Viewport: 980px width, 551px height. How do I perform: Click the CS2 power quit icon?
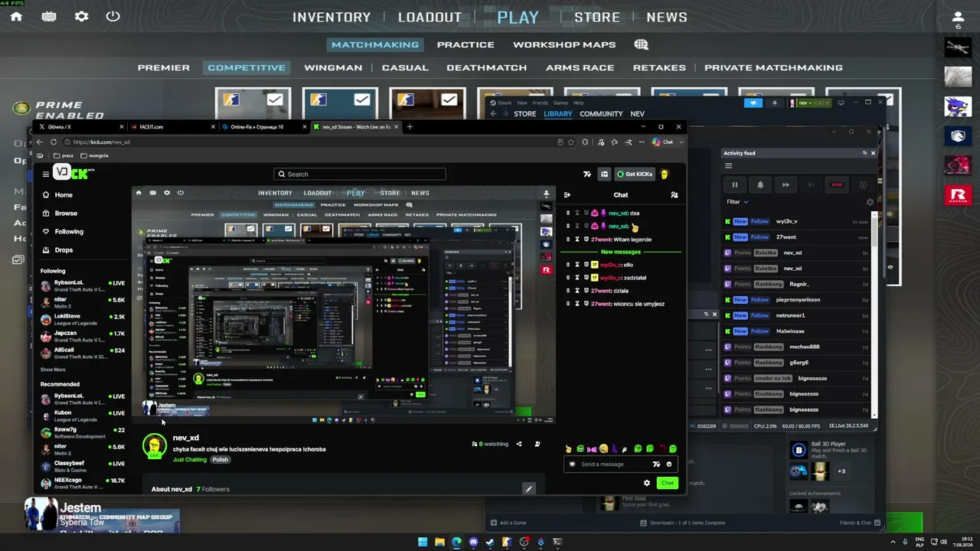point(113,16)
